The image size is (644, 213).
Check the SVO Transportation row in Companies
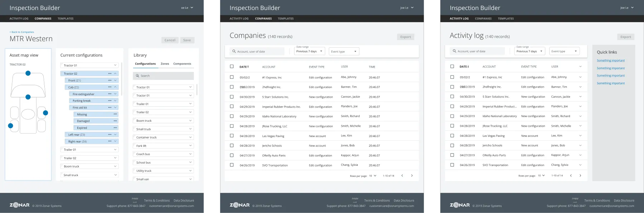[232, 165]
